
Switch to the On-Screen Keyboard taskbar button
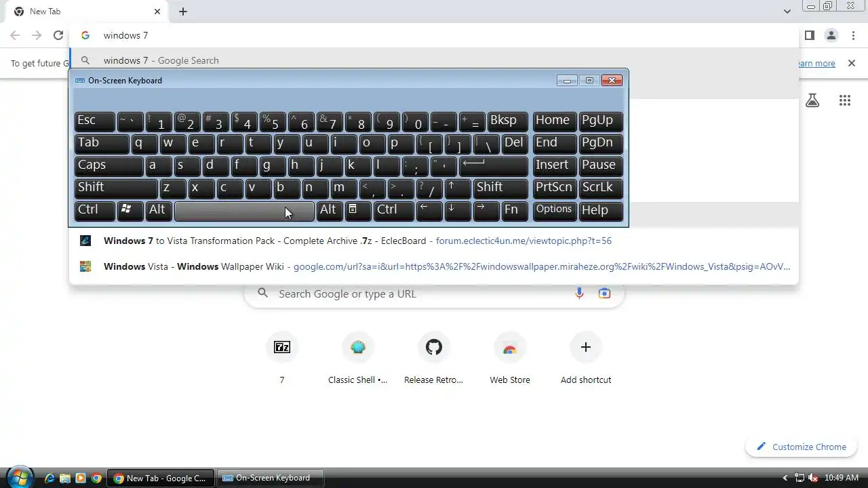[x=271, y=478]
